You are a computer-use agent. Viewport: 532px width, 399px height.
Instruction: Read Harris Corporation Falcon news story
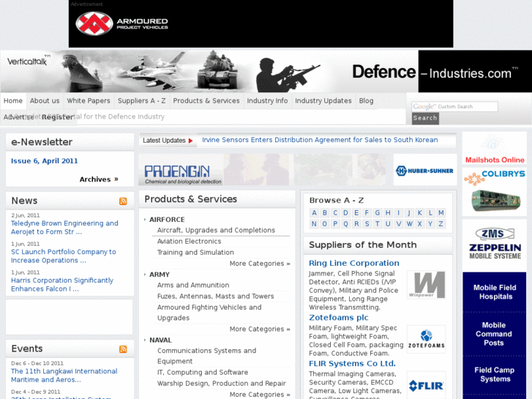click(x=62, y=285)
